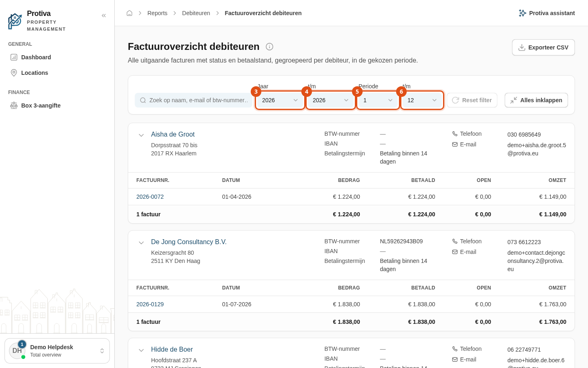This screenshot has height=368, width=588.
Task: Open Locations in the sidebar
Action: tap(57, 73)
